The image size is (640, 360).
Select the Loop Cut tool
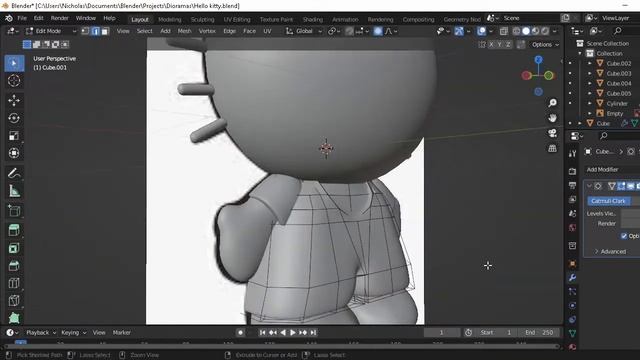[14, 283]
